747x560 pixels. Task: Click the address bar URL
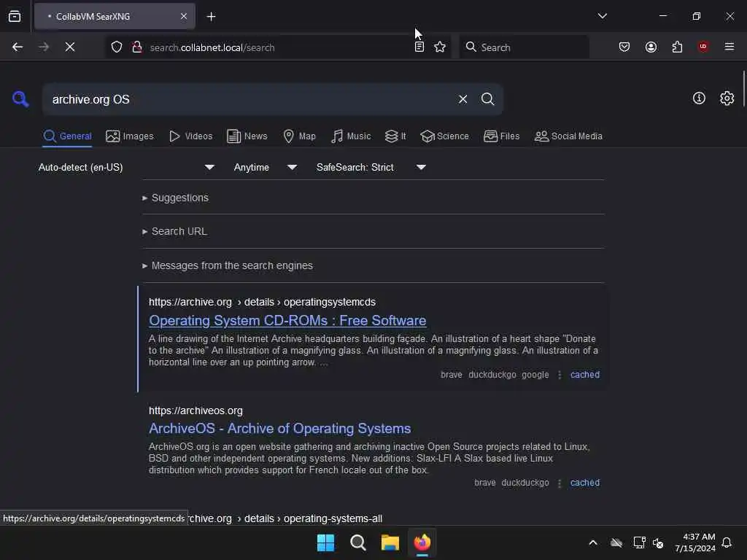[212, 47]
